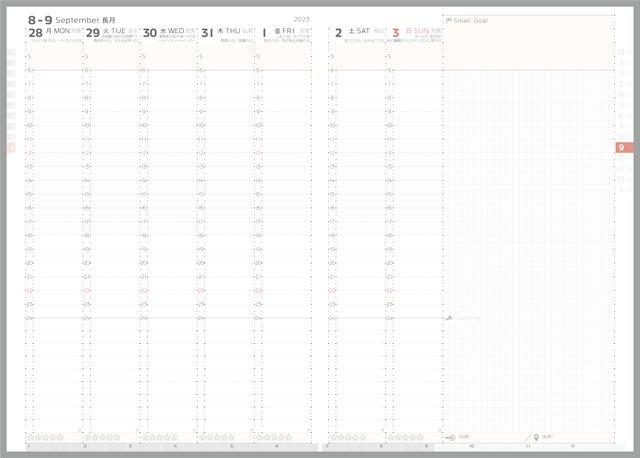Click the Small Goal text area
The image size is (640, 458).
(528, 45)
